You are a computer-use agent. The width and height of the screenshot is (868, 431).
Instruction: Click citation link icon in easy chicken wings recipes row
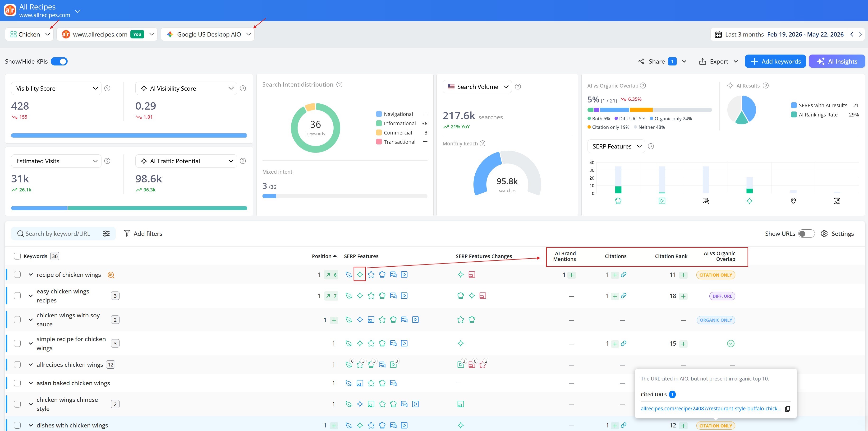point(624,296)
